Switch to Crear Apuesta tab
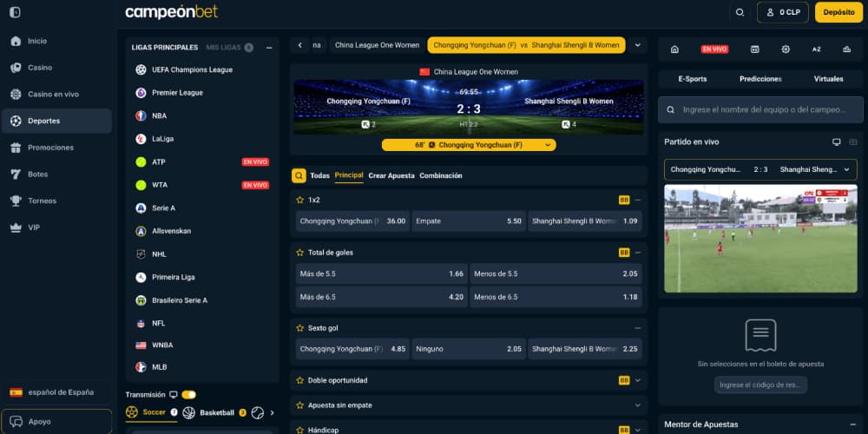The width and height of the screenshot is (868, 434). [x=391, y=175]
